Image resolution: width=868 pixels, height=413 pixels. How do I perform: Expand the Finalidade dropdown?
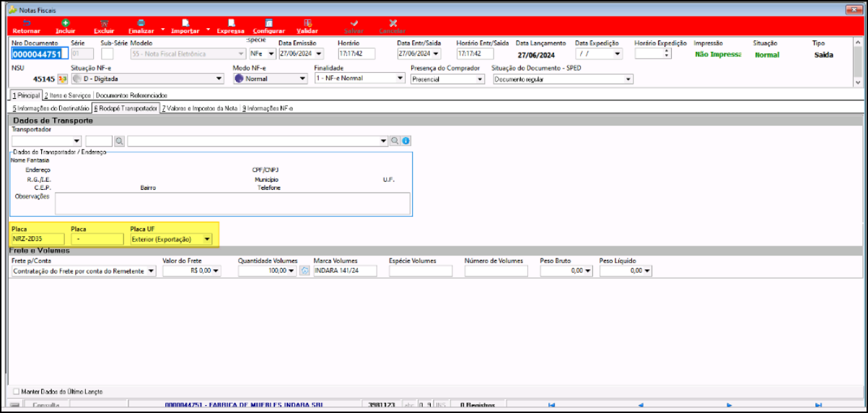pyautogui.click(x=400, y=79)
